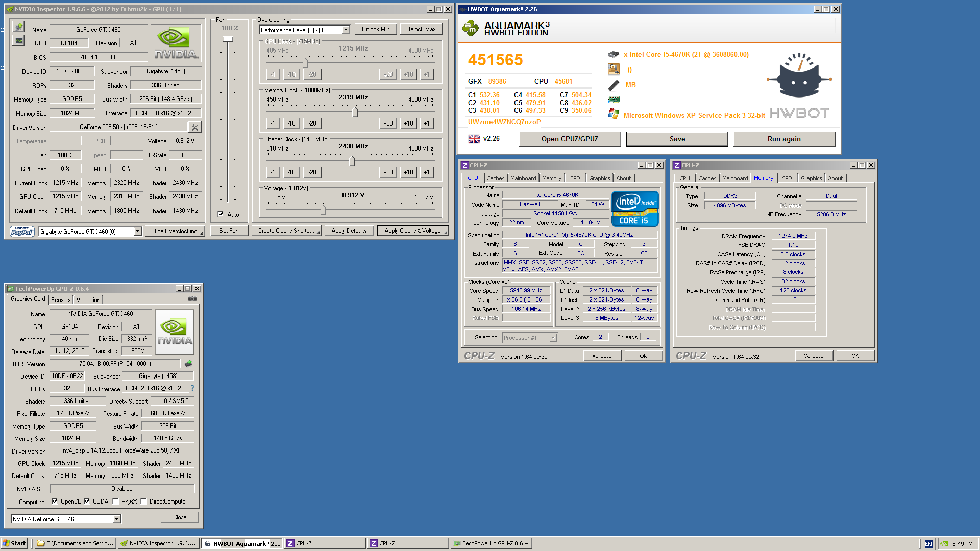Adjust the Voltage slider handle

pyautogui.click(x=323, y=210)
